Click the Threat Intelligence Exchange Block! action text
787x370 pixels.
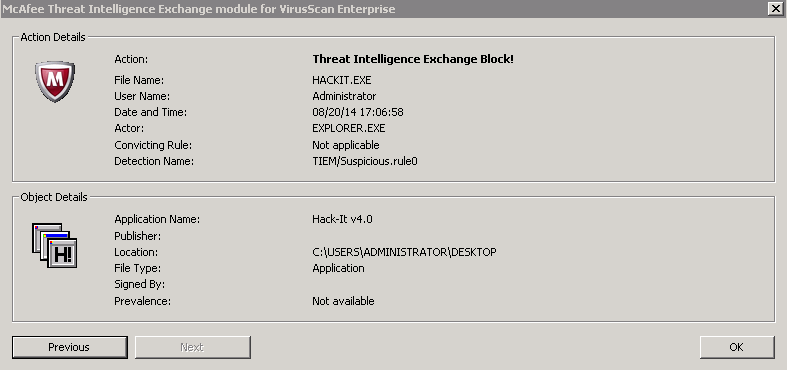[x=413, y=59]
